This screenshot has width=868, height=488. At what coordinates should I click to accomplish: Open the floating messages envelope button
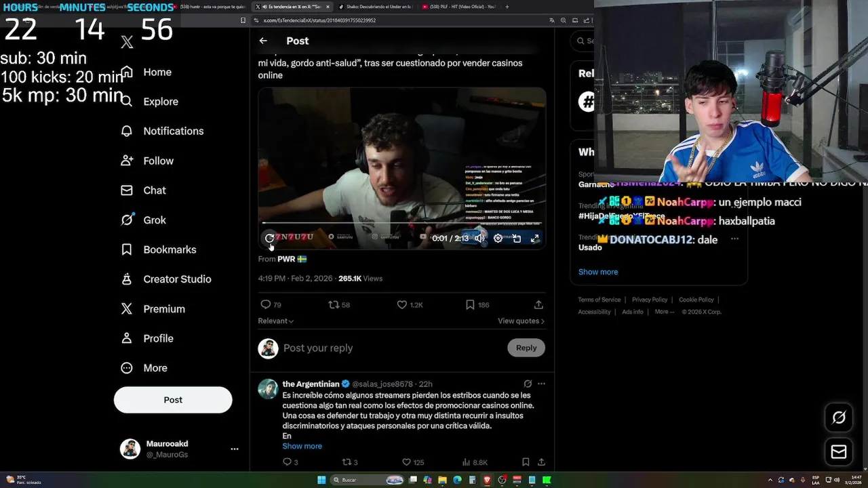pyautogui.click(x=839, y=451)
